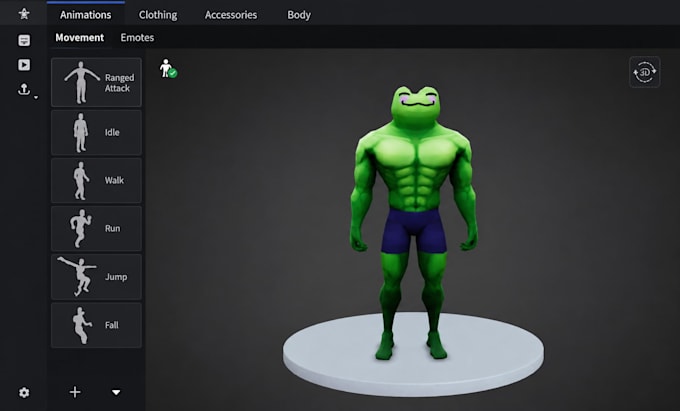Open the Accessories tab

click(x=231, y=15)
